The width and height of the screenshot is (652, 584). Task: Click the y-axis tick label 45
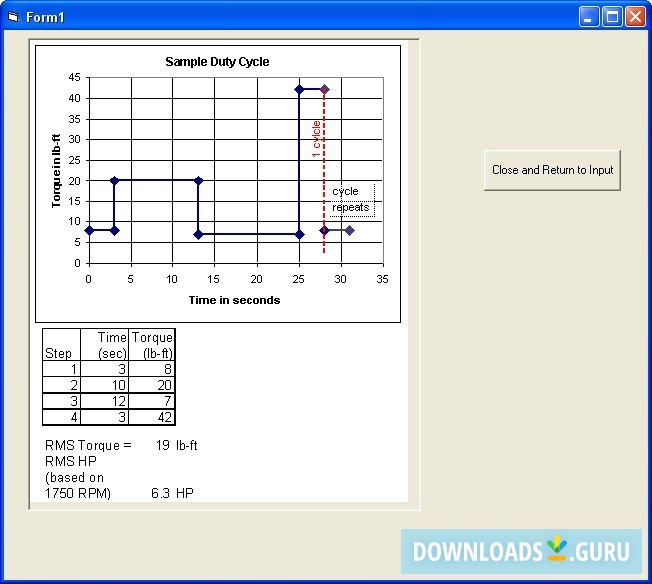(74, 77)
